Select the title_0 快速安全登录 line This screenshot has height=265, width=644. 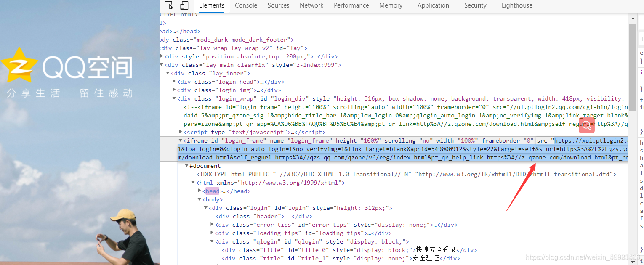coord(349,250)
